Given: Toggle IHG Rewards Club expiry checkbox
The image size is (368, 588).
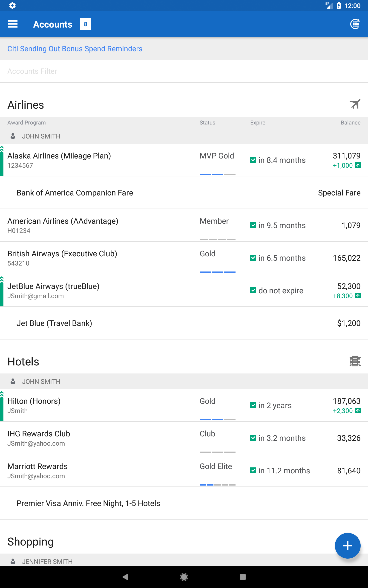Looking at the screenshot, I should click(253, 438).
